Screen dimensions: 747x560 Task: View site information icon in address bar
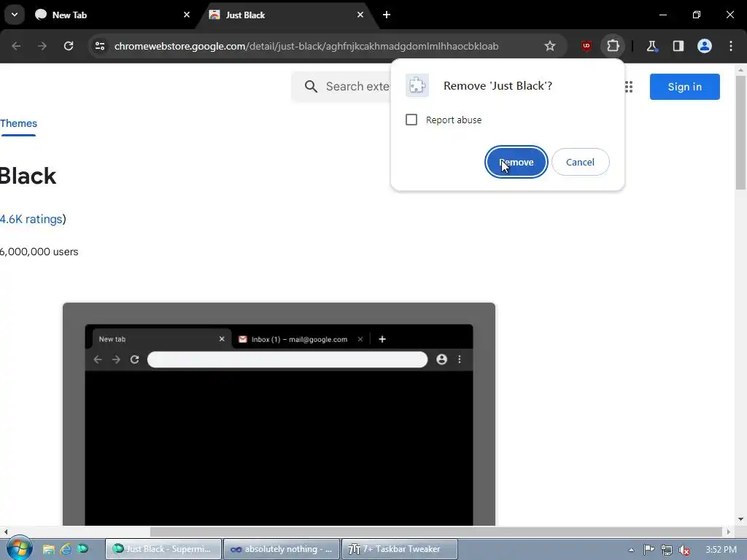click(x=99, y=46)
